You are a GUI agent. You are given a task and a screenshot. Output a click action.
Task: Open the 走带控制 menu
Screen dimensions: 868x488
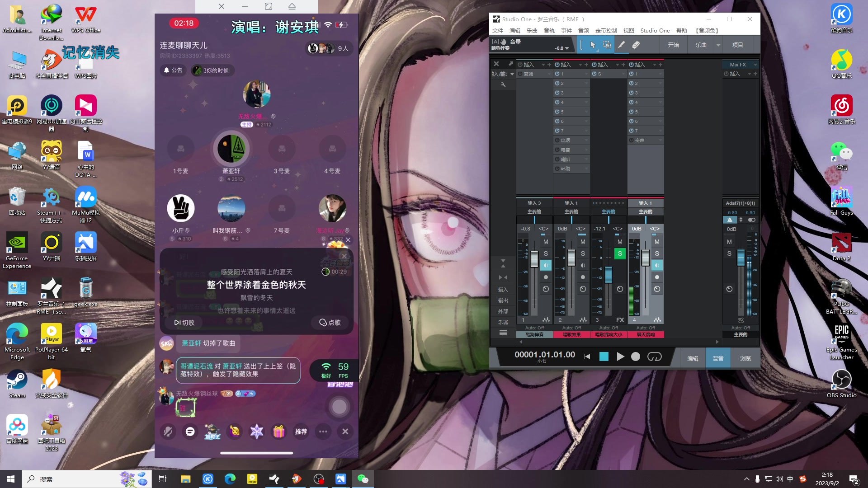tap(606, 31)
